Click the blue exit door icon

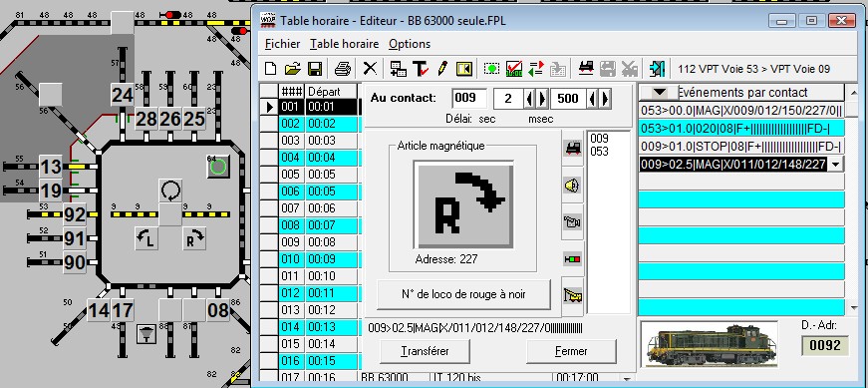(x=657, y=69)
